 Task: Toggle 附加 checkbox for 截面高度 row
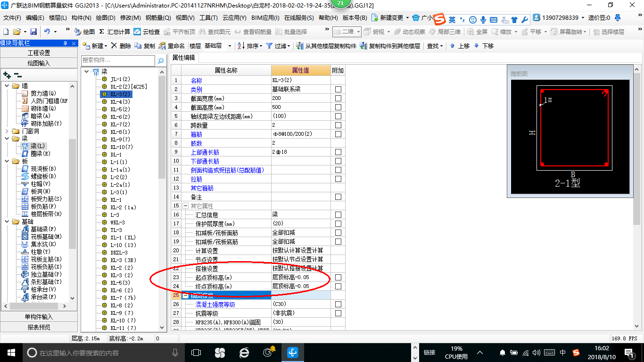tap(338, 107)
